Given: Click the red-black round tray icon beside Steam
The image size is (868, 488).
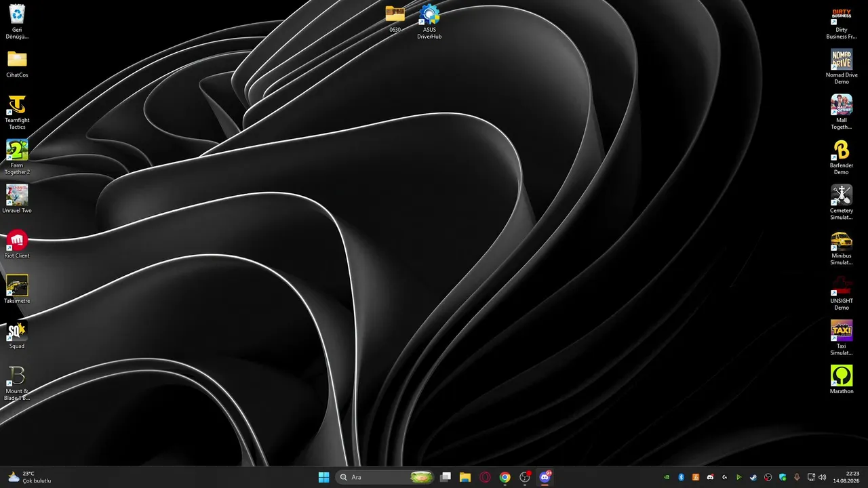Looking at the screenshot, I should click(768, 477).
